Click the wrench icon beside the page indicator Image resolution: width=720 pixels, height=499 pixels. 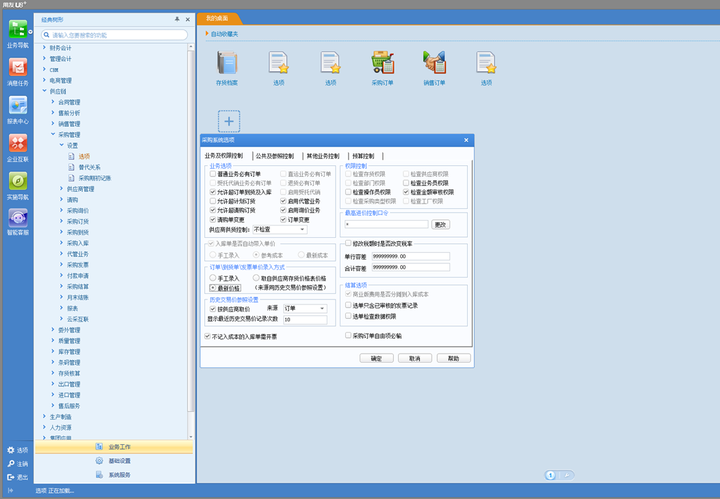pyautogui.click(x=567, y=475)
